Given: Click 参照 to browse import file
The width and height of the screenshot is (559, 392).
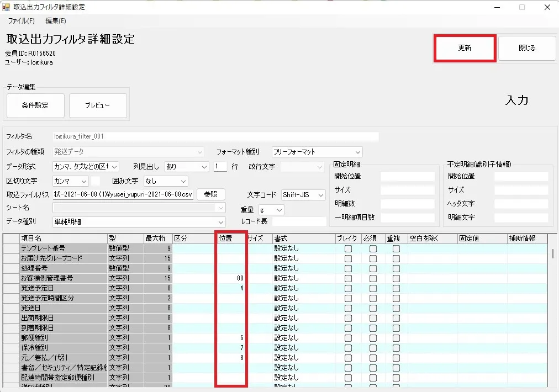Looking at the screenshot, I should pos(210,194).
